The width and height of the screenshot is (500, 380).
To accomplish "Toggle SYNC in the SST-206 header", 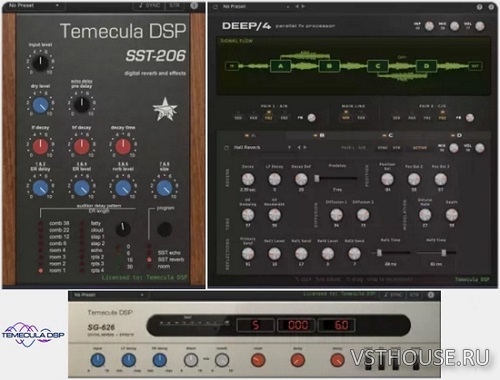I will click(x=150, y=6).
